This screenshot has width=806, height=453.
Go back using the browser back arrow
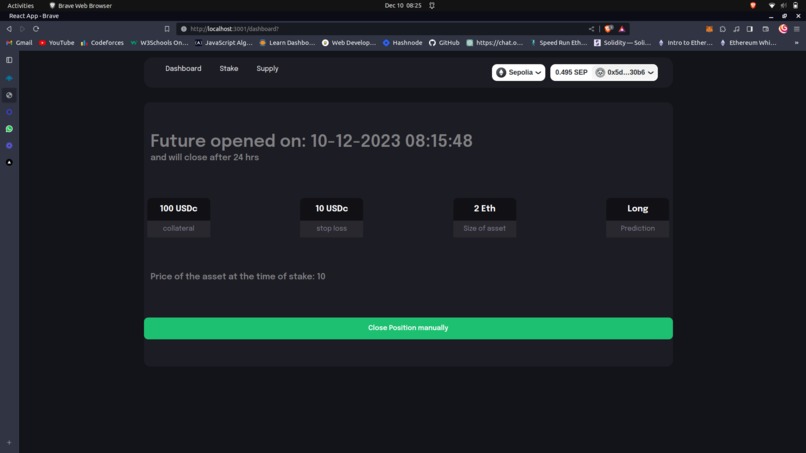[x=9, y=29]
